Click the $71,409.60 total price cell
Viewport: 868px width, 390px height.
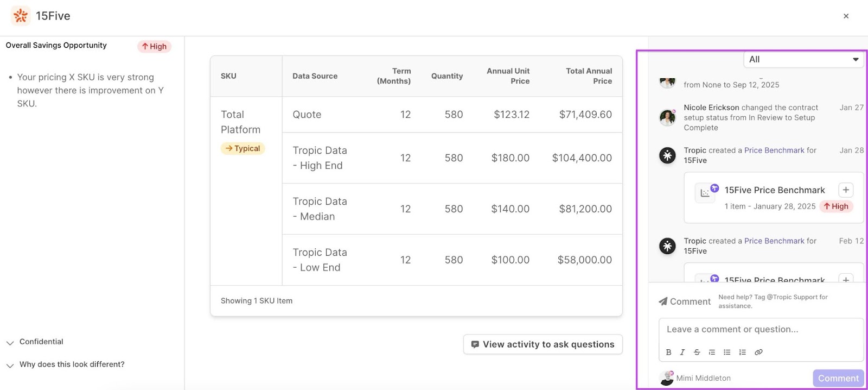(585, 115)
